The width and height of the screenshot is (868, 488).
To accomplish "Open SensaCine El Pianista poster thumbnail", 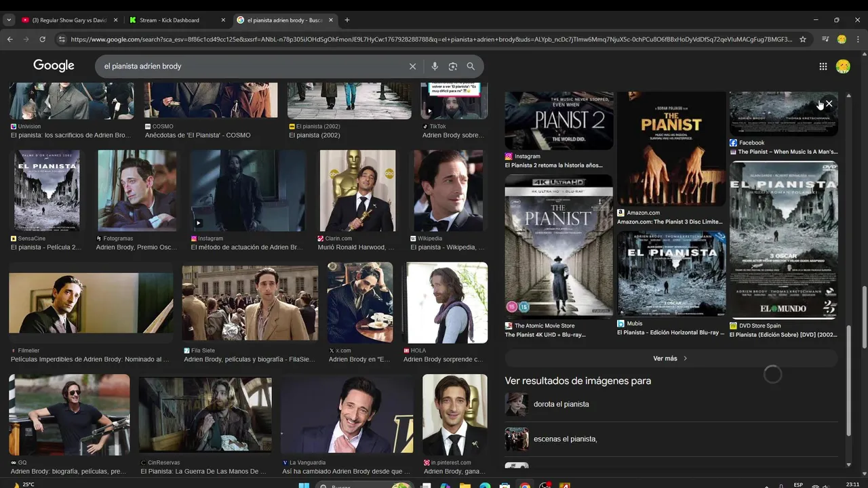I will pyautogui.click(x=46, y=191).
